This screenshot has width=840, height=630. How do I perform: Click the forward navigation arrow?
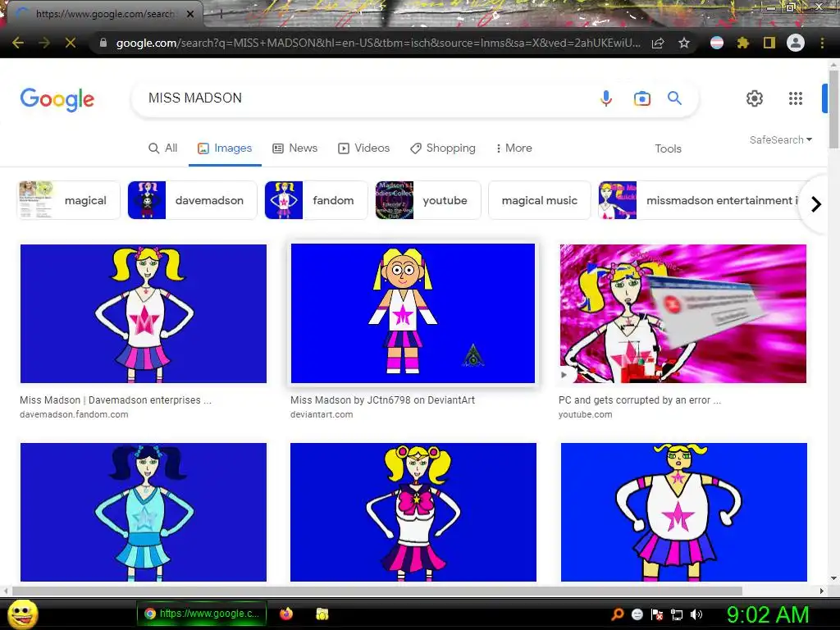click(x=44, y=43)
